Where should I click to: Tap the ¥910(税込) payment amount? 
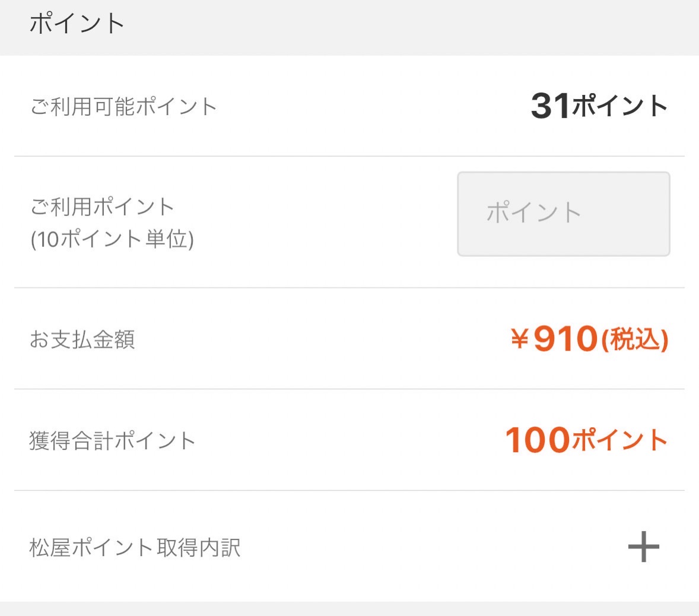point(589,339)
